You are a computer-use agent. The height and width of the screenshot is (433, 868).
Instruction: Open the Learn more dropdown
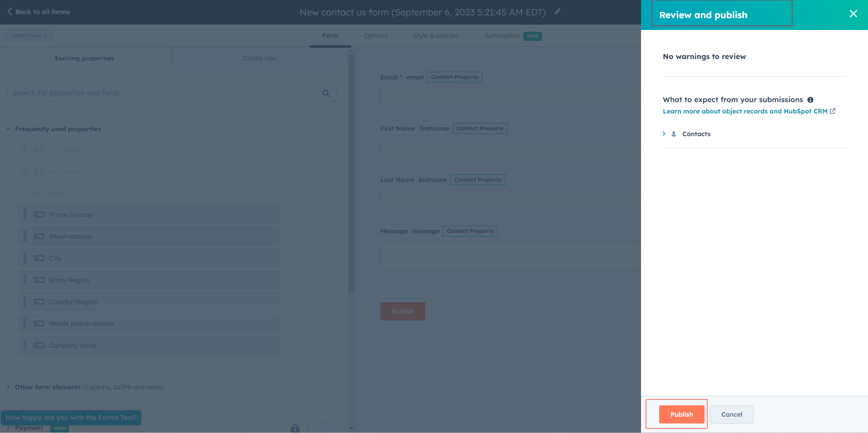(x=29, y=35)
